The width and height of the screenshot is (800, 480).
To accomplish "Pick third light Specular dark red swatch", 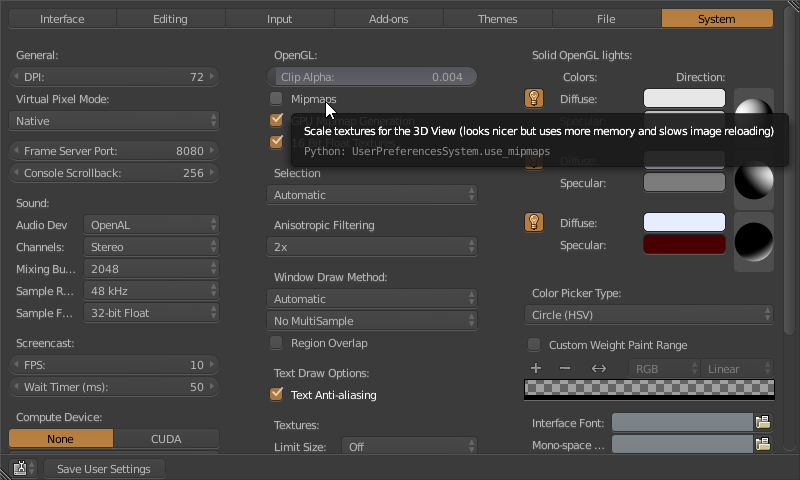I will pyautogui.click(x=684, y=244).
